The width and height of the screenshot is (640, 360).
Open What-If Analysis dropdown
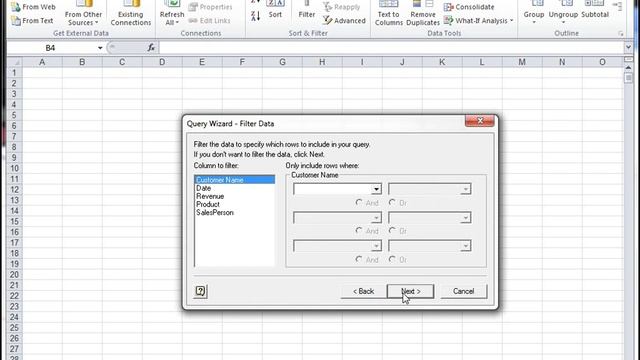[478, 20]
